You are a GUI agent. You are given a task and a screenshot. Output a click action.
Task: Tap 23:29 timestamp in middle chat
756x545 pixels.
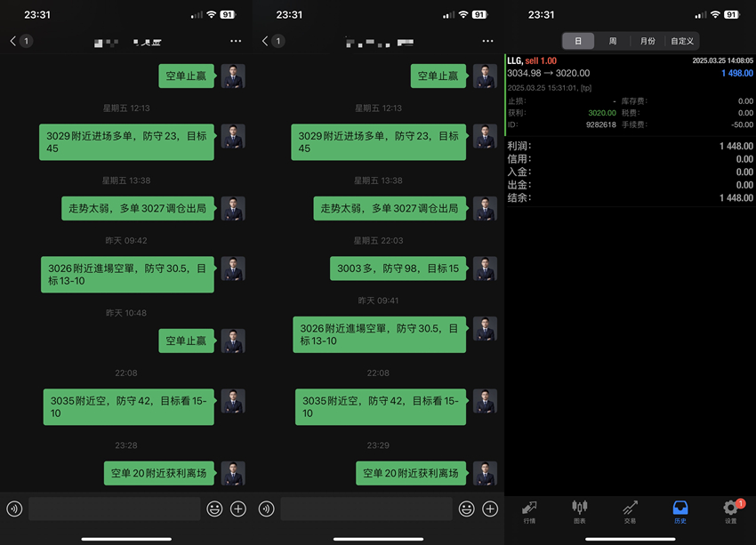tap(379, 445)
